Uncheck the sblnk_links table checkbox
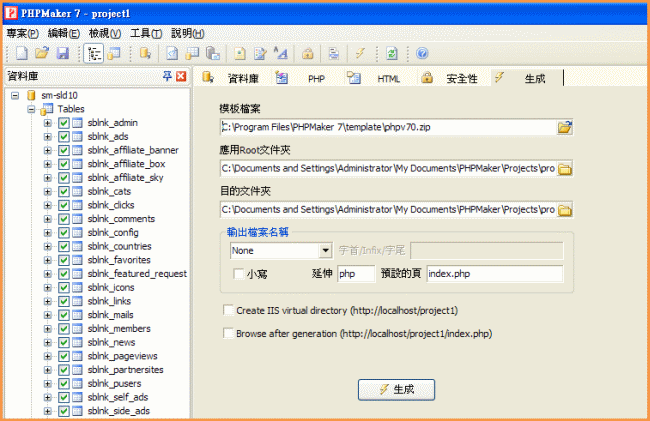 63,301
